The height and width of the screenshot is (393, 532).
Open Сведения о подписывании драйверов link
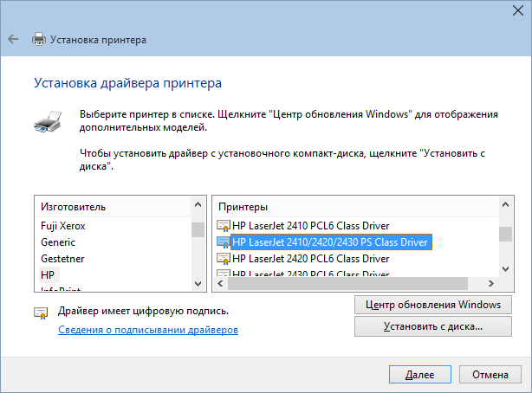(148, 330)
